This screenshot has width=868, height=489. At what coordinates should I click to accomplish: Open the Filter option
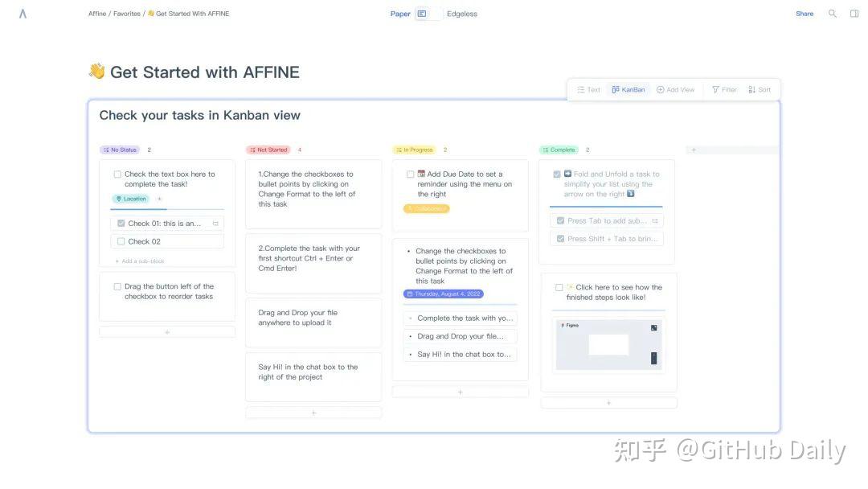click(x=724, y=90)
